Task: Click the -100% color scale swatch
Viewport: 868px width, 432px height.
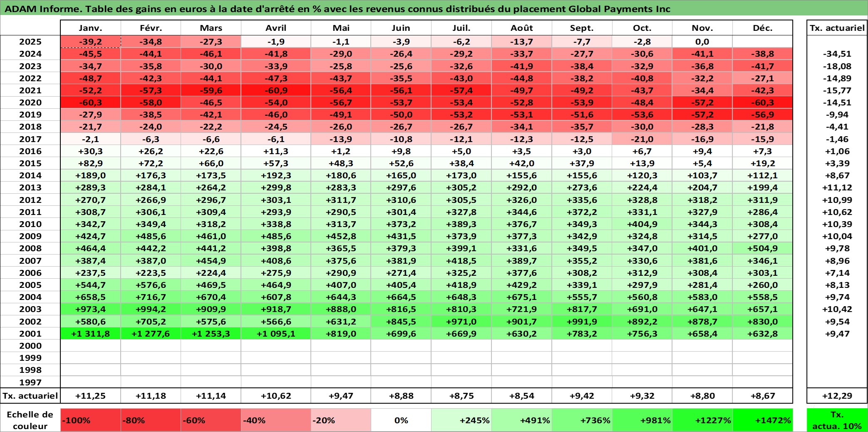Action: tap(90, 420)
